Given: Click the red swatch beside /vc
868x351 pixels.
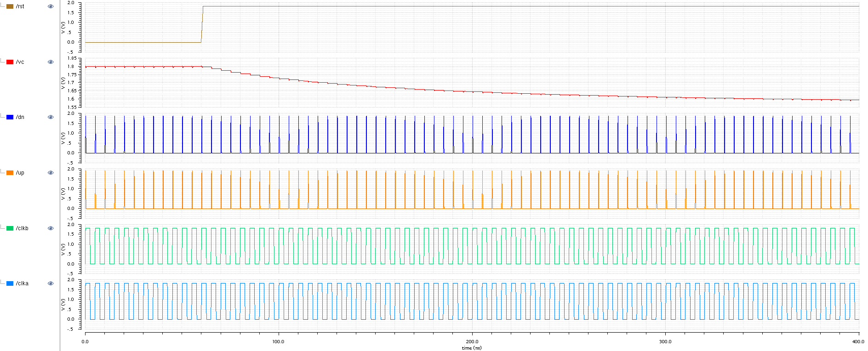Looking at the screenshot, I should 10,62.
